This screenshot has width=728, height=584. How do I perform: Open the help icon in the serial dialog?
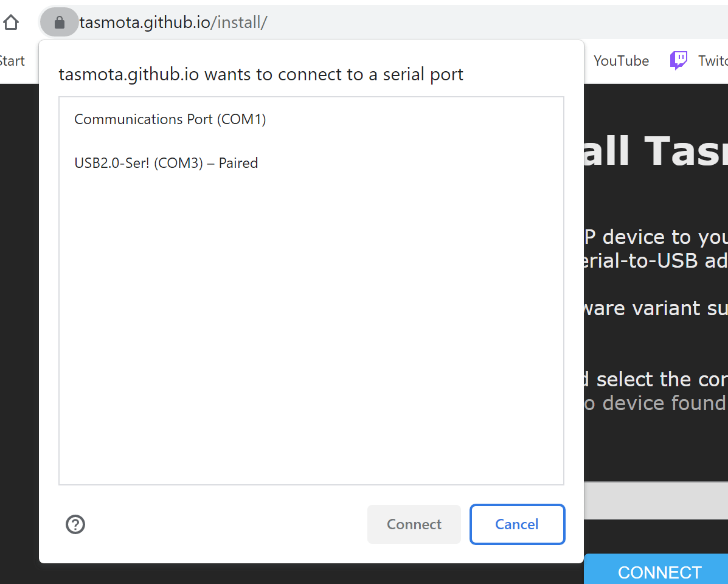[x=75, y=524]
